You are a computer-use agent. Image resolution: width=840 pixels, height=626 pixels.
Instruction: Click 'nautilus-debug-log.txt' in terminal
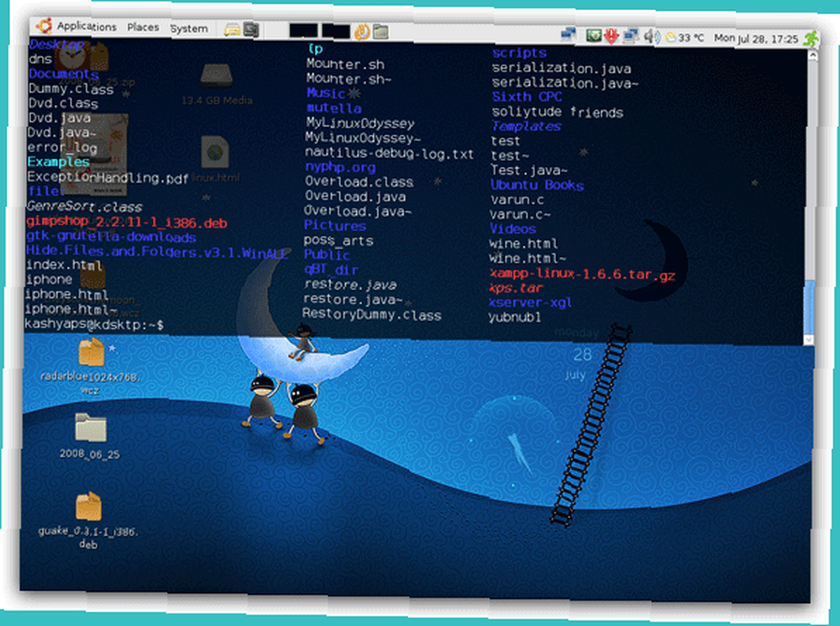[390, 154]
